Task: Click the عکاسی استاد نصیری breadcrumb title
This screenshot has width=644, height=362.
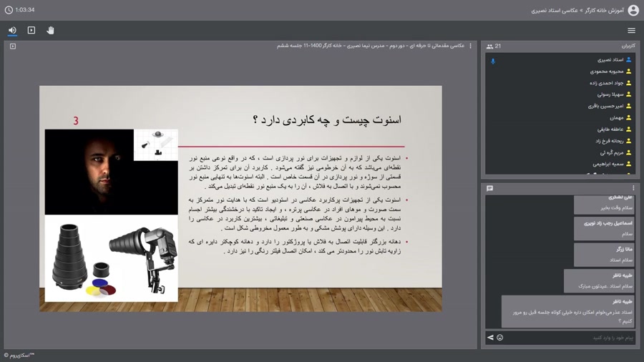Action: 554,10
